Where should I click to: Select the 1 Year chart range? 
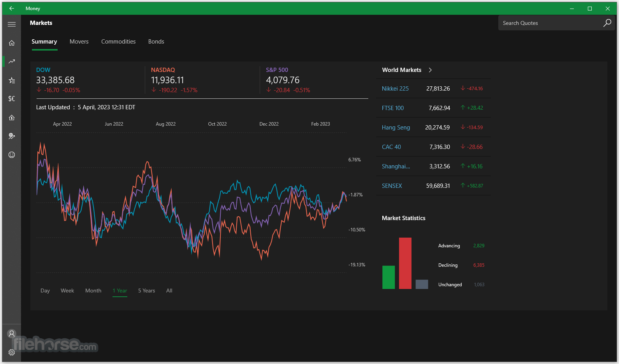pyautogui.click(x=120, y=290)
